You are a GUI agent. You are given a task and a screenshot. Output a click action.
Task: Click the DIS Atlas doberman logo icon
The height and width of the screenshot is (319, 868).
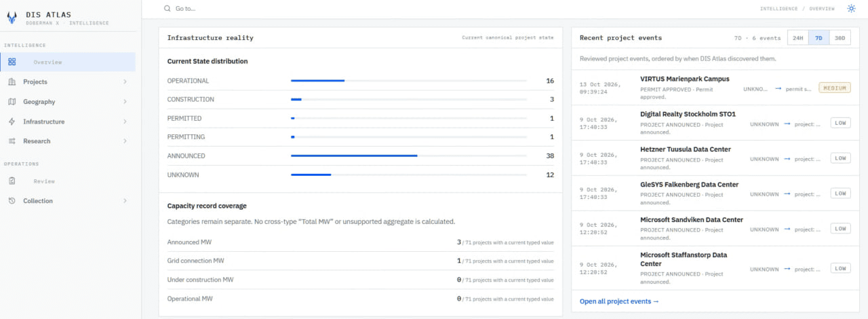[x=12, y=18]
